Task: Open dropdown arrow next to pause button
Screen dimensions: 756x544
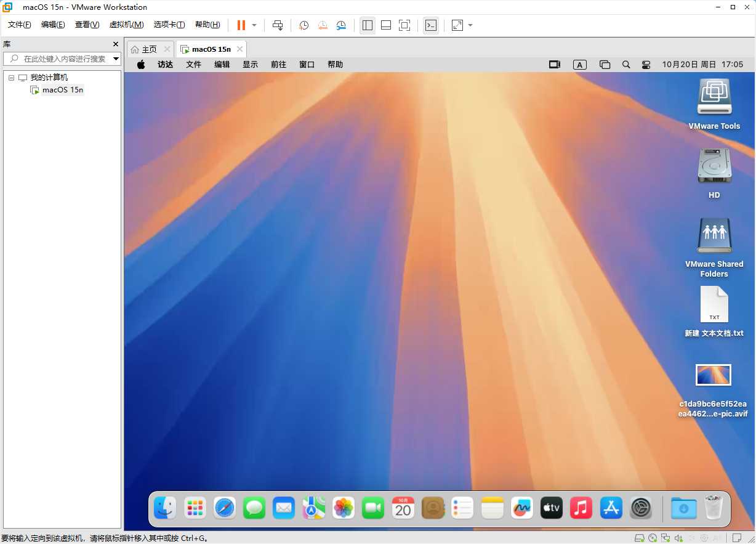Action: tap(254, 25)
